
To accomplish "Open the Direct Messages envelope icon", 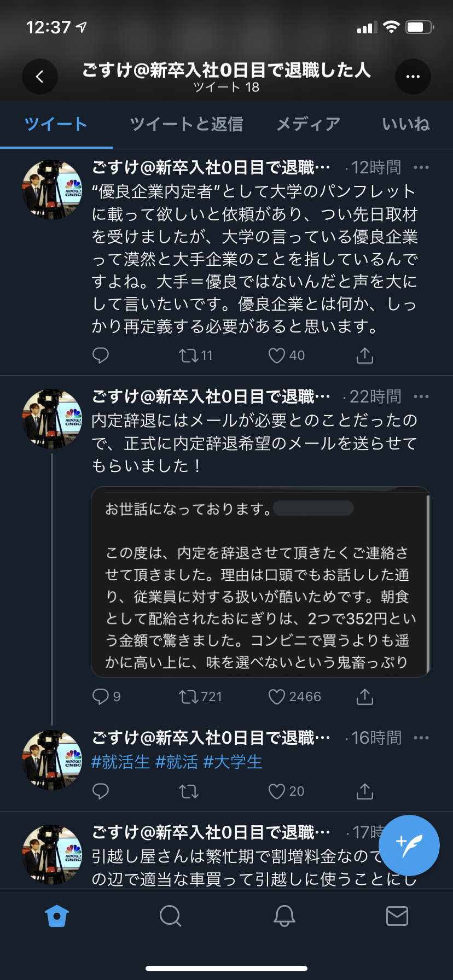I will click(396, 916).
